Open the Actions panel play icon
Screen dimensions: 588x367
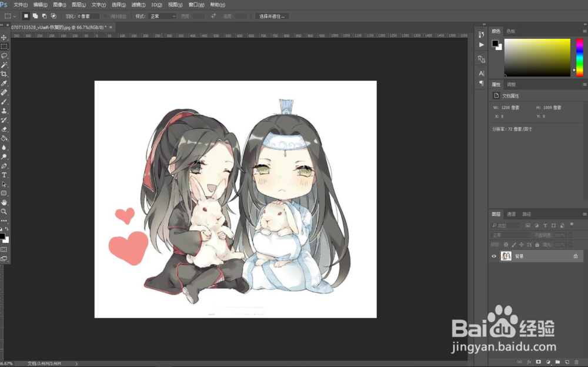[482, 45]
